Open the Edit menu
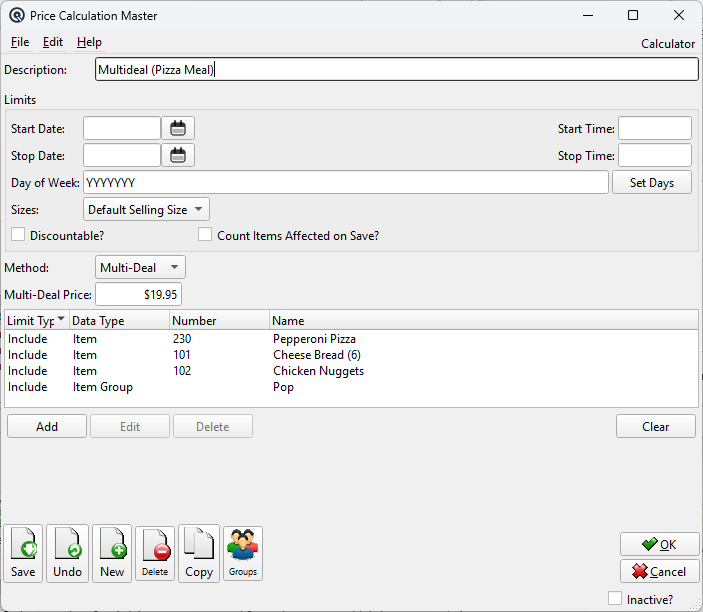 pos(52,42)
